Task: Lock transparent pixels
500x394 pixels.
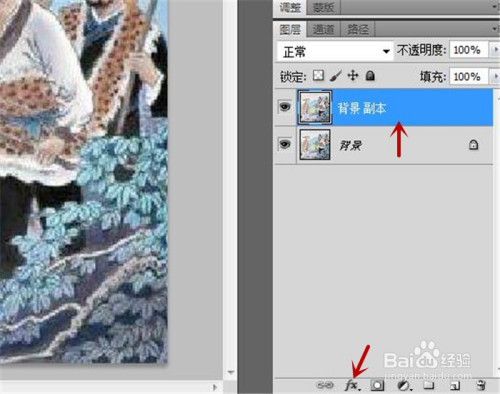Action: click(318, 76)
